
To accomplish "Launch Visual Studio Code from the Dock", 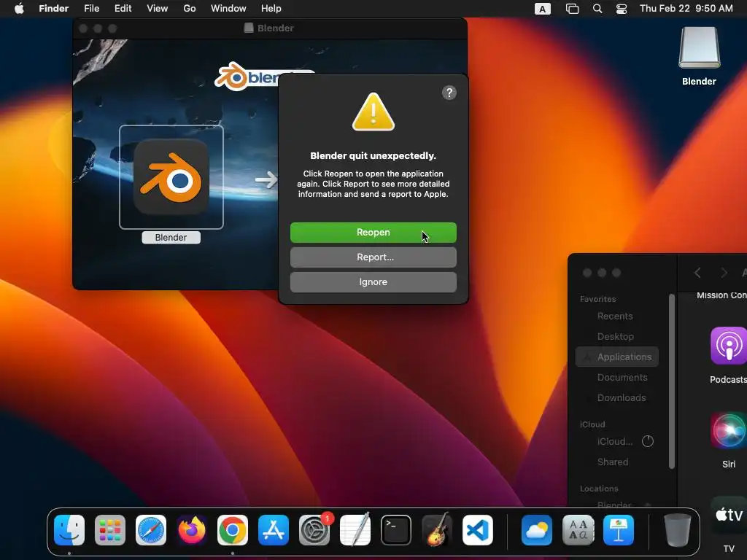I will pos(478,530).
